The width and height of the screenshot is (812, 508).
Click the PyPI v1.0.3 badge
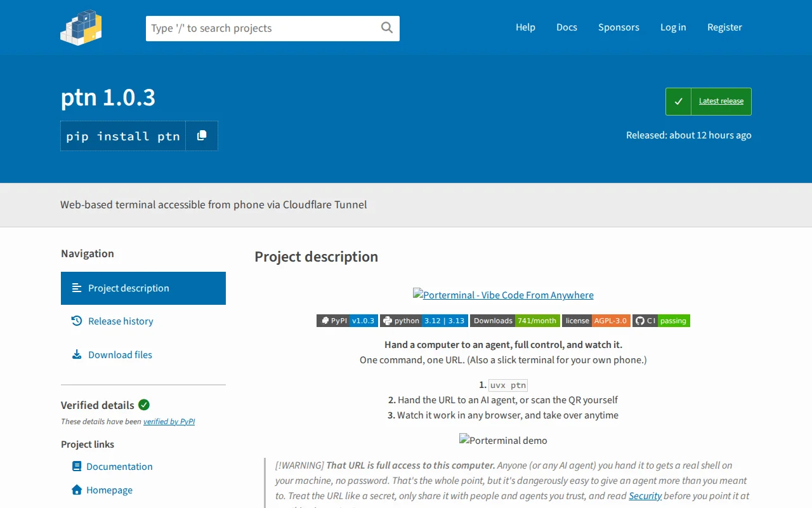tap(347, 321)
